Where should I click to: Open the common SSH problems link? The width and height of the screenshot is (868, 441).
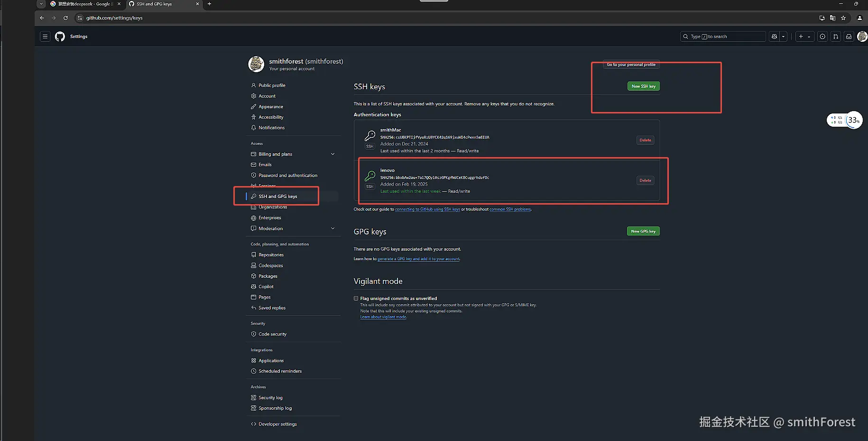pyautogui.click(x=510, y=209)
